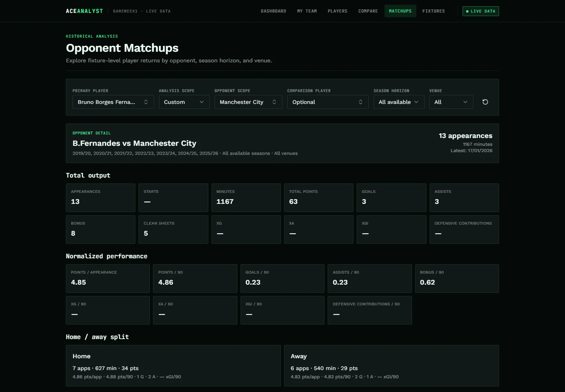Select the Matchups tab

(x=400, y=11)
